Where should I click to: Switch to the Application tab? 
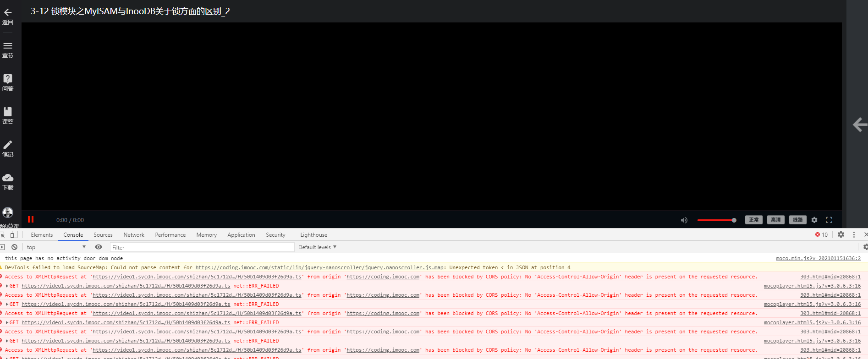click(241, 235)
